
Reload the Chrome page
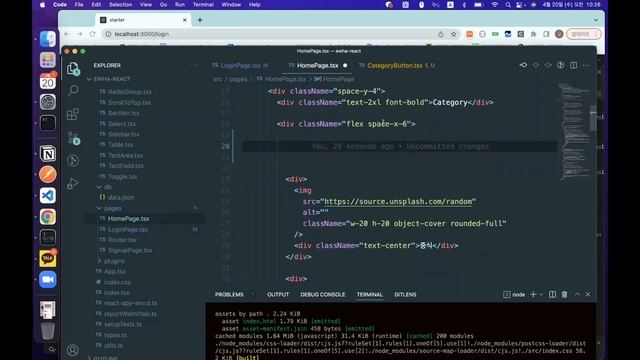tap(93, 34)
